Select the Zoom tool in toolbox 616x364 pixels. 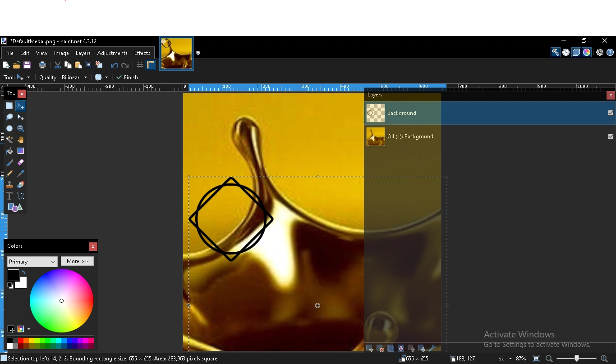coord(21,128)
